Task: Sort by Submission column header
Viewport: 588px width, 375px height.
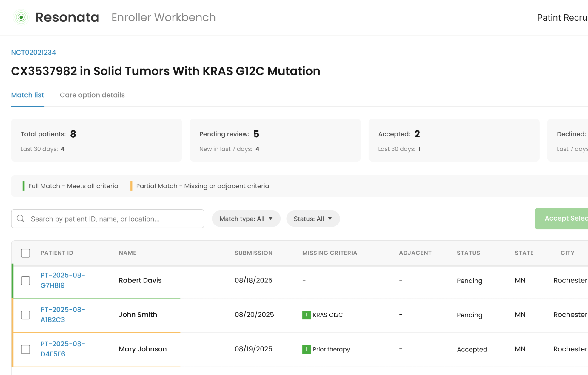Action: pyautogui.click(x=253, y=253)
